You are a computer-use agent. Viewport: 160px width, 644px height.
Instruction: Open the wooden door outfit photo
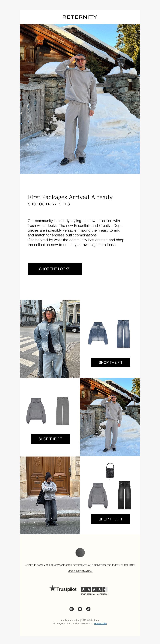point(50,495)
